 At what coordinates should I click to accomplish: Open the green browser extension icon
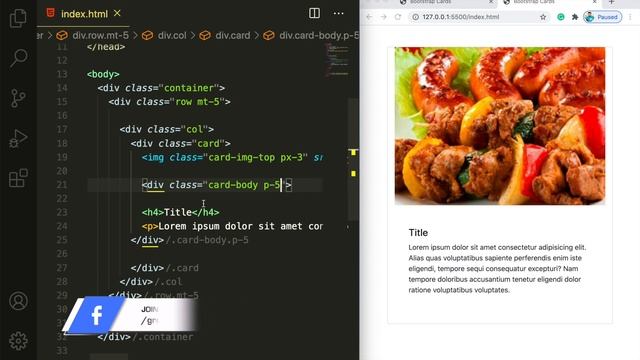tap(561, 17)
